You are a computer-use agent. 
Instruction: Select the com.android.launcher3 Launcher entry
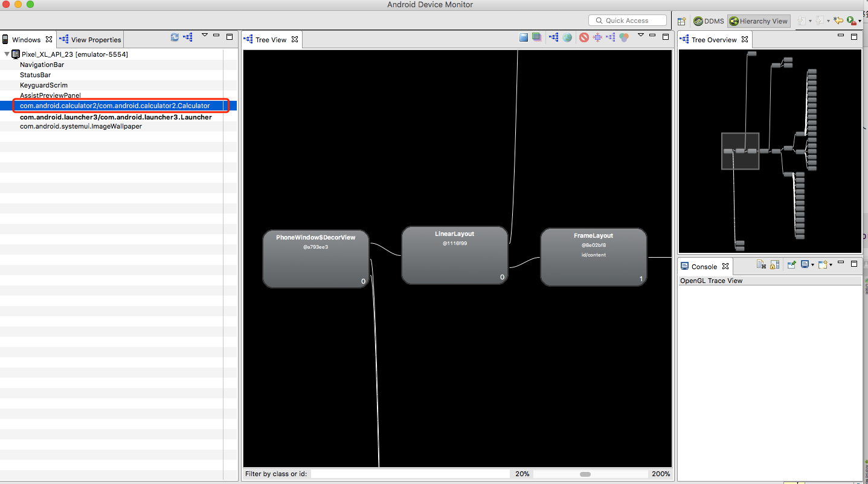click(116, 116)
